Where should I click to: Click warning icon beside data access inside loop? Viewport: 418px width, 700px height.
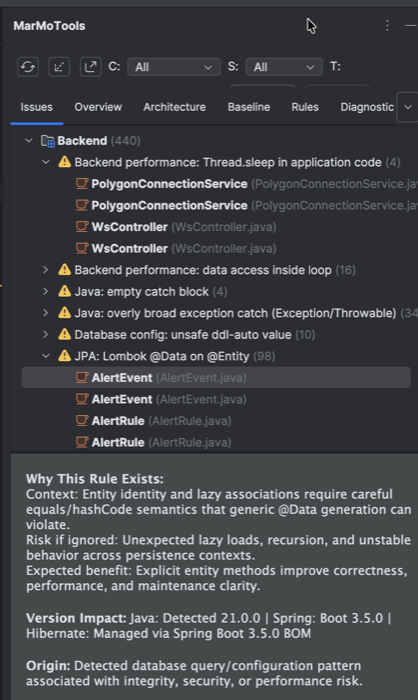point(65,270)
